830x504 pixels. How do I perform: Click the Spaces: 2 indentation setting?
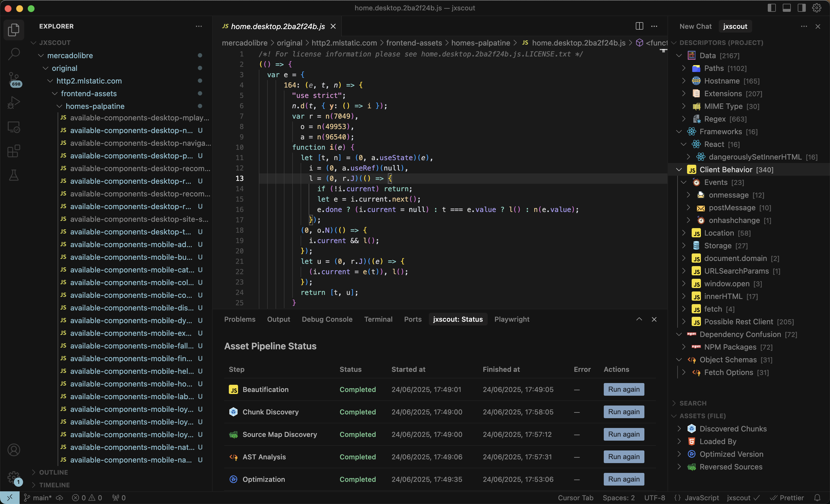click(x=618, y=498)
